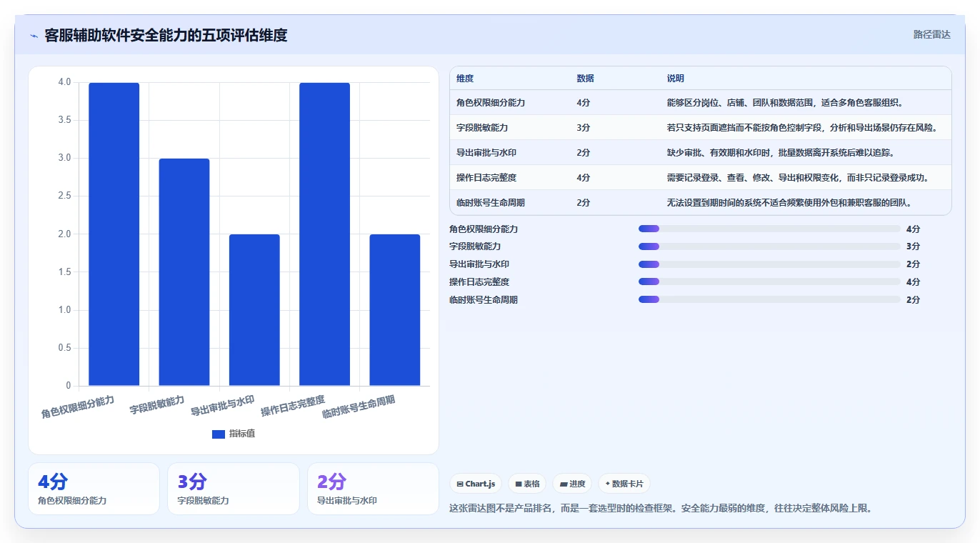Select the 字段脱敏能力 table row cell
The image size is (980, 543).
click(482, 128)
